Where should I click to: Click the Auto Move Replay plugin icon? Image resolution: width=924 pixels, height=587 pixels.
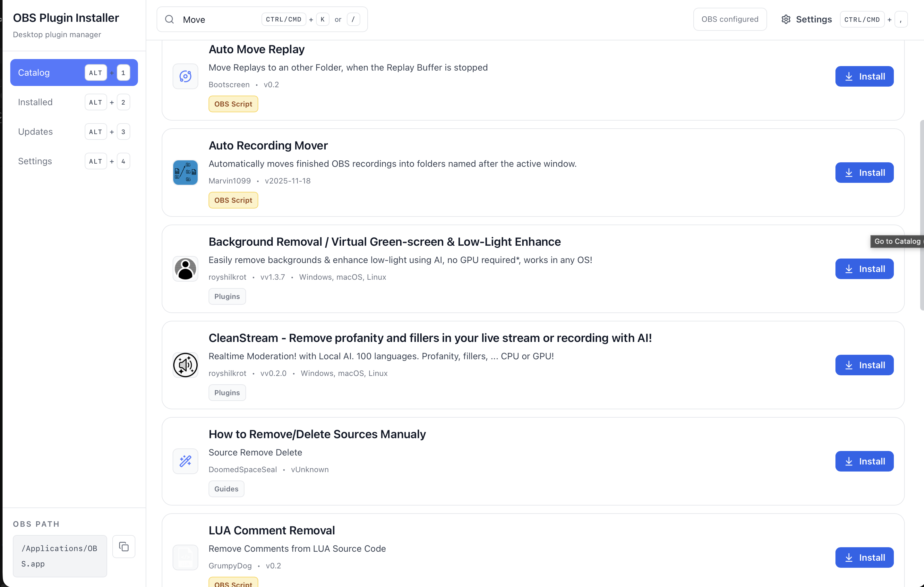[x=185, y=76]
